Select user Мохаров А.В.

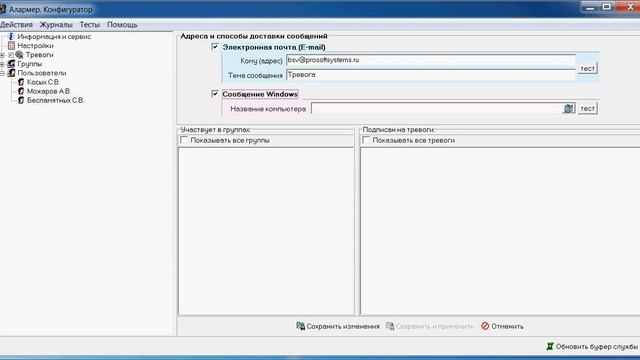click(x=49, y=91)
